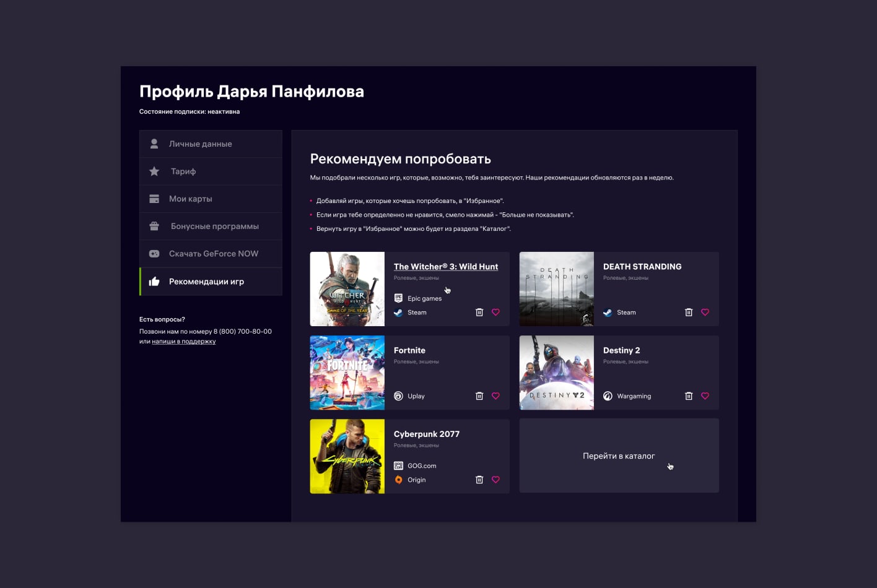877x588 pixels.
Task: Select Бонусные программы in sidebar
Action: (211, 226)
